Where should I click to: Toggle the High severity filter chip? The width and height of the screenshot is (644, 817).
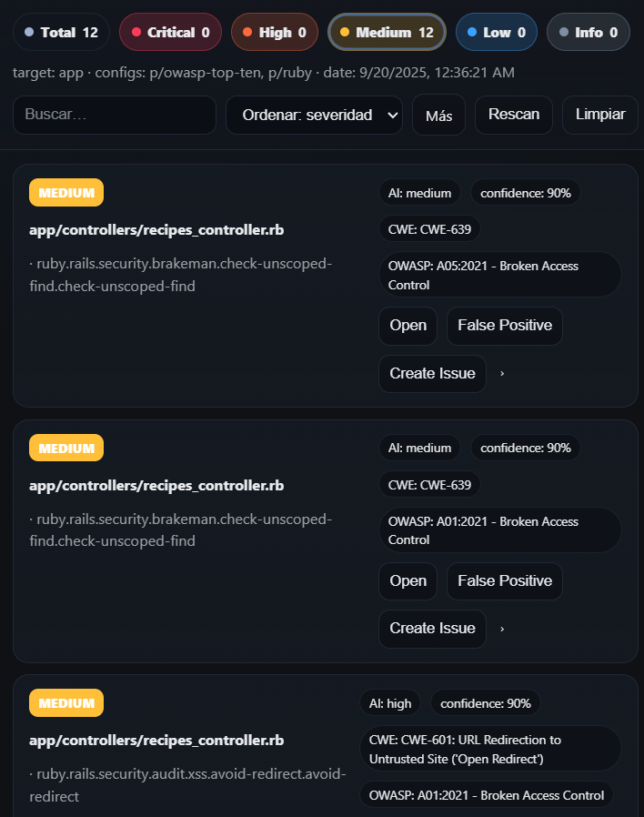(x=274, y=32)
